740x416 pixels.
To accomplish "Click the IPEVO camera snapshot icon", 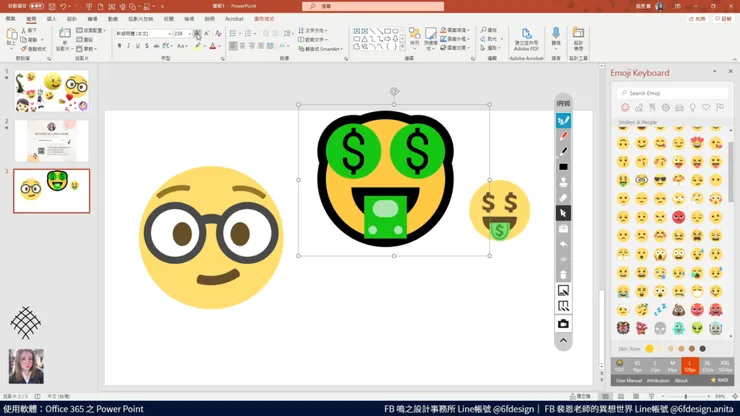I will tap(563, 324).
